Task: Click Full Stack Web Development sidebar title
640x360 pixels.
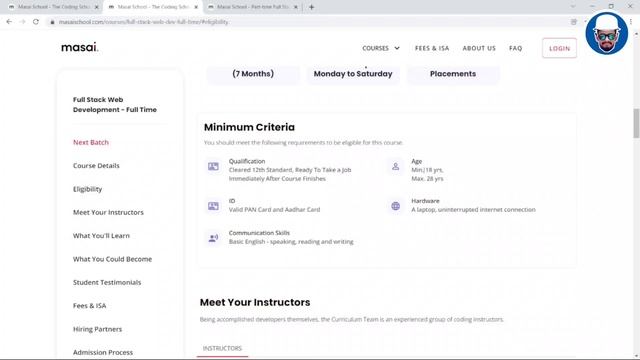Action: [x=115, y=104]
